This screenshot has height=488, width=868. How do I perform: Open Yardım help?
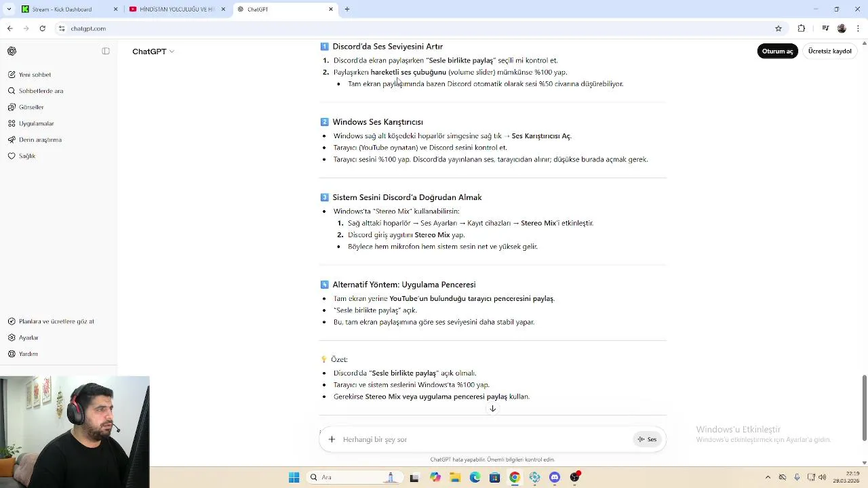[28, 354]
